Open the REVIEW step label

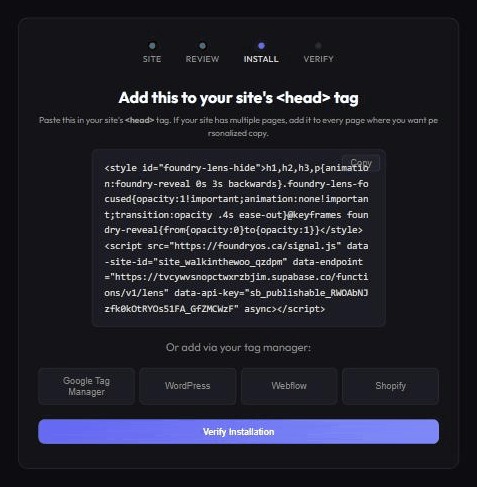click(202, 59)
